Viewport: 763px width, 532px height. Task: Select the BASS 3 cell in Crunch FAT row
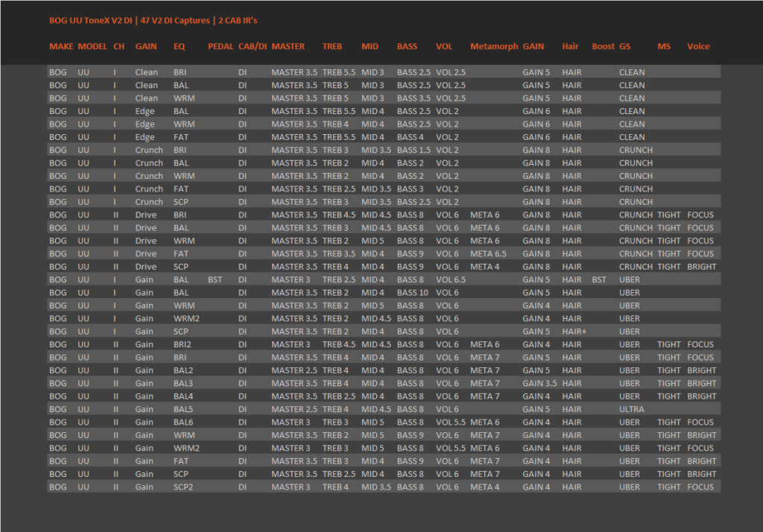[x=411, y=189]
